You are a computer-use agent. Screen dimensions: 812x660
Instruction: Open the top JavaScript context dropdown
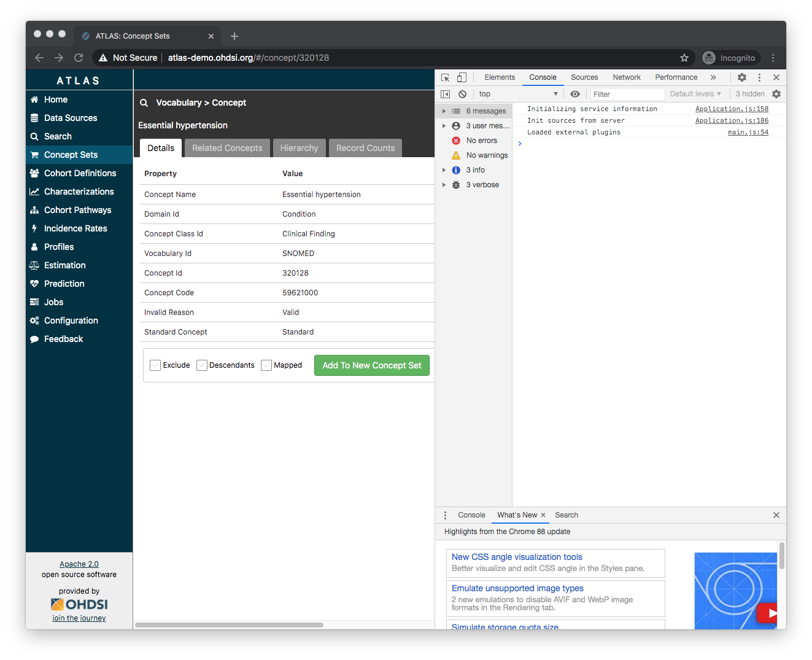click(x=519, y=94)
